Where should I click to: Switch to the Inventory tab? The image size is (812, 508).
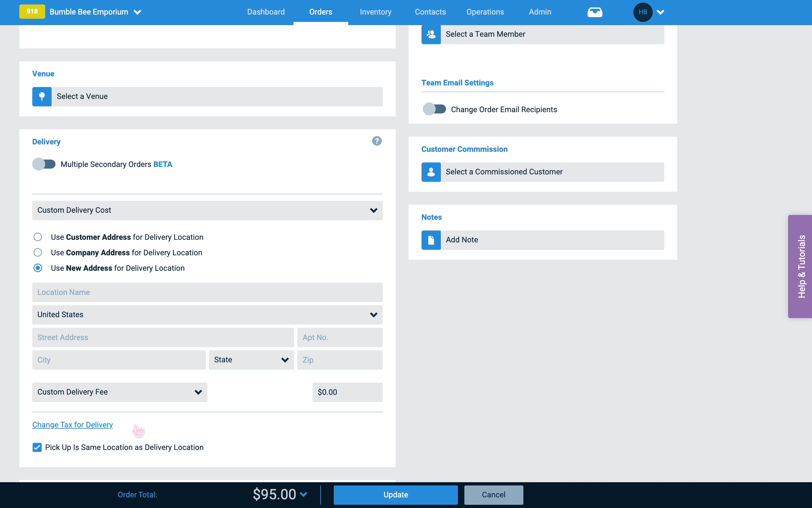pos(375,12)
